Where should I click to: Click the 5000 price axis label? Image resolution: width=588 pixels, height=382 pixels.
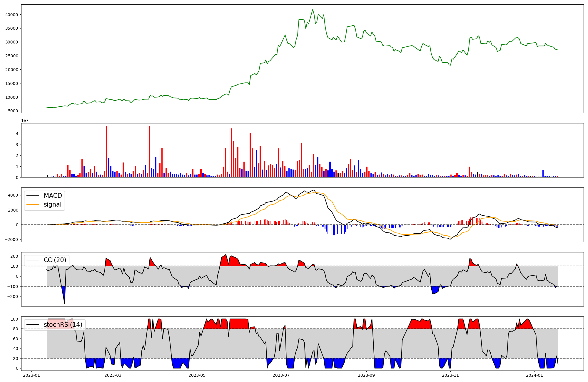coord(13,111)
